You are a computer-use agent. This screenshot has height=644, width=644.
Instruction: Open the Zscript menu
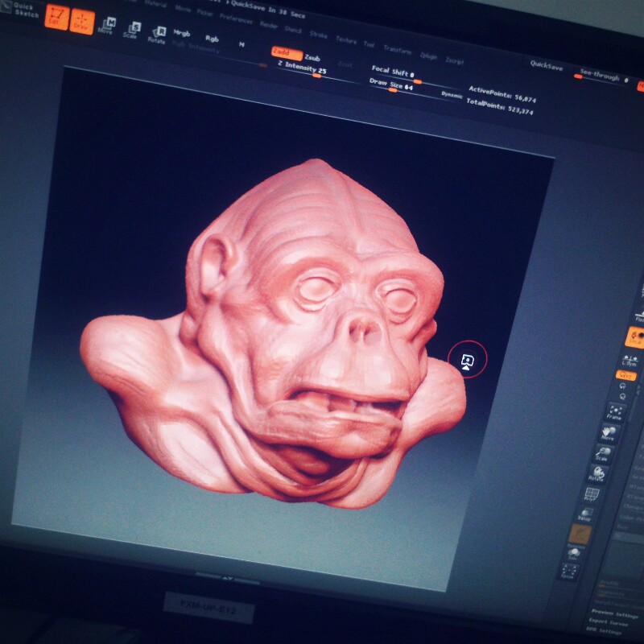tap(454, 60)
